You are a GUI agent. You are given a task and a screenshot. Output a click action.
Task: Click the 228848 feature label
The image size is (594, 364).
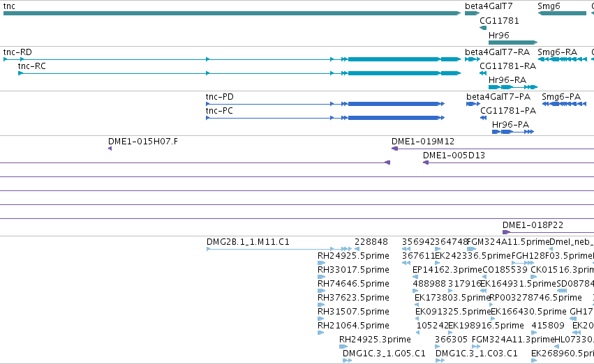[x=371, y=242]
